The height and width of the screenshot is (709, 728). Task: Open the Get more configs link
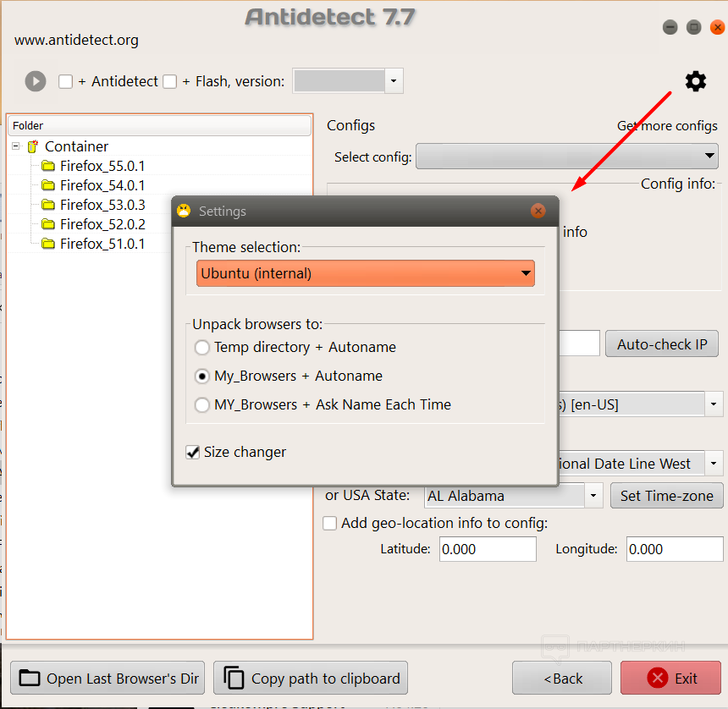click(667, 126)
